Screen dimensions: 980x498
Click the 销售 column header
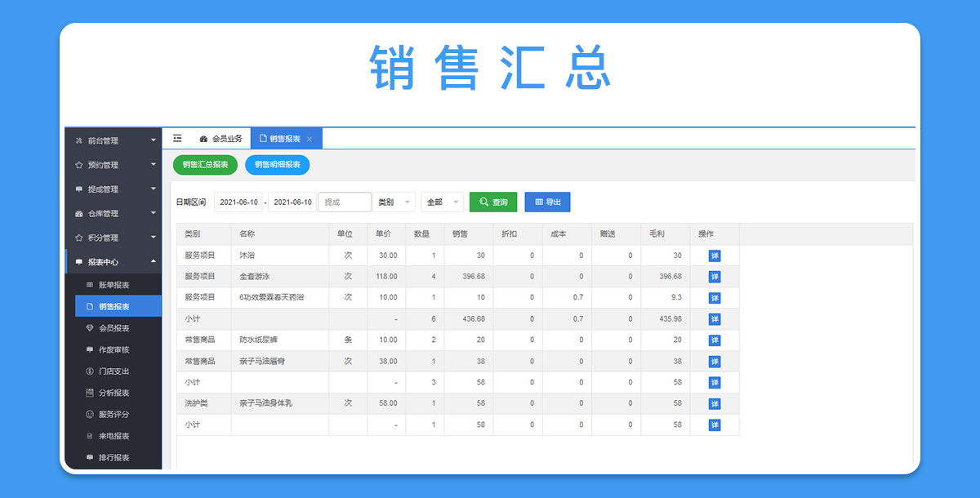point(469,234)
